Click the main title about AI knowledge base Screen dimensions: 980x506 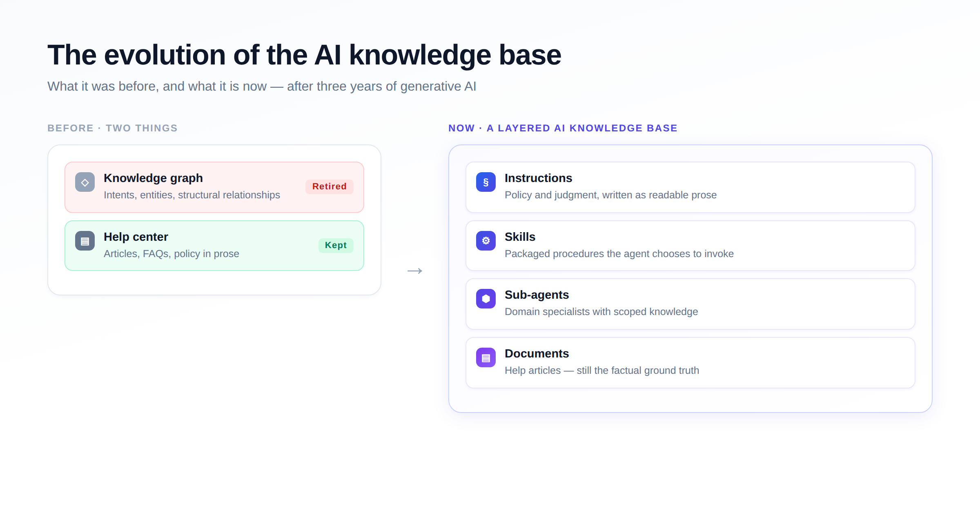pyautogui.click(x=304, y=55)
